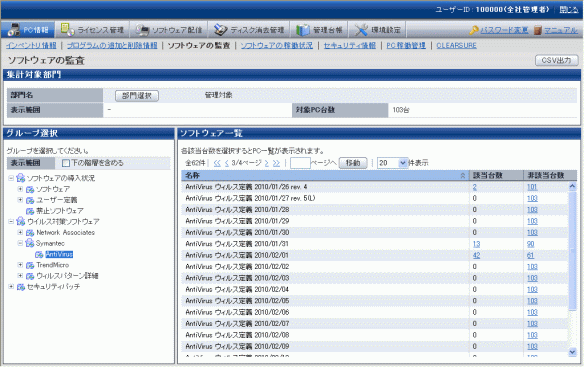Collapse the Symantec tree node

(20, 243)
